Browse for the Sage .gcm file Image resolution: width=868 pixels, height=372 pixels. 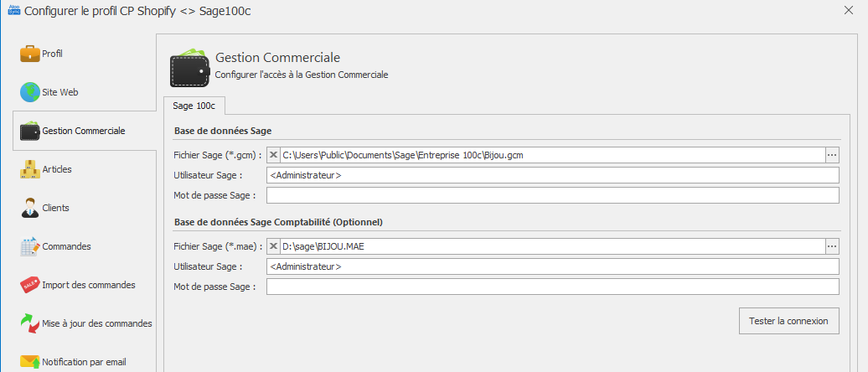[832, 156]
